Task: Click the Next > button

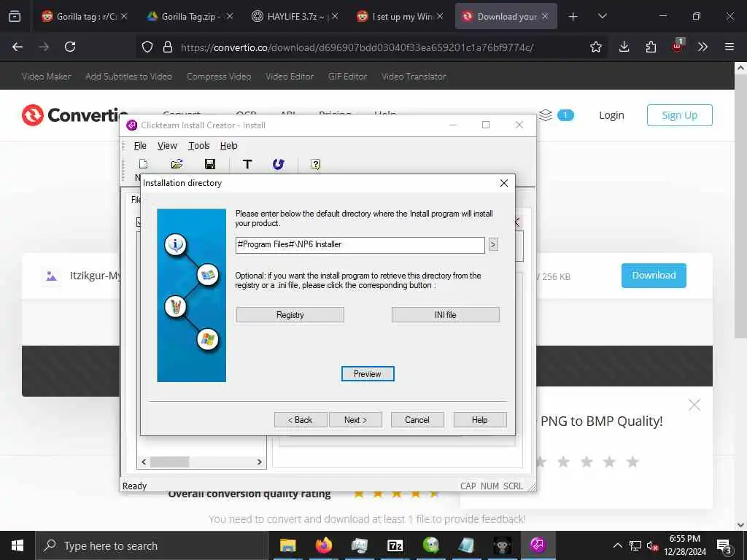Action: click(355, 420)
